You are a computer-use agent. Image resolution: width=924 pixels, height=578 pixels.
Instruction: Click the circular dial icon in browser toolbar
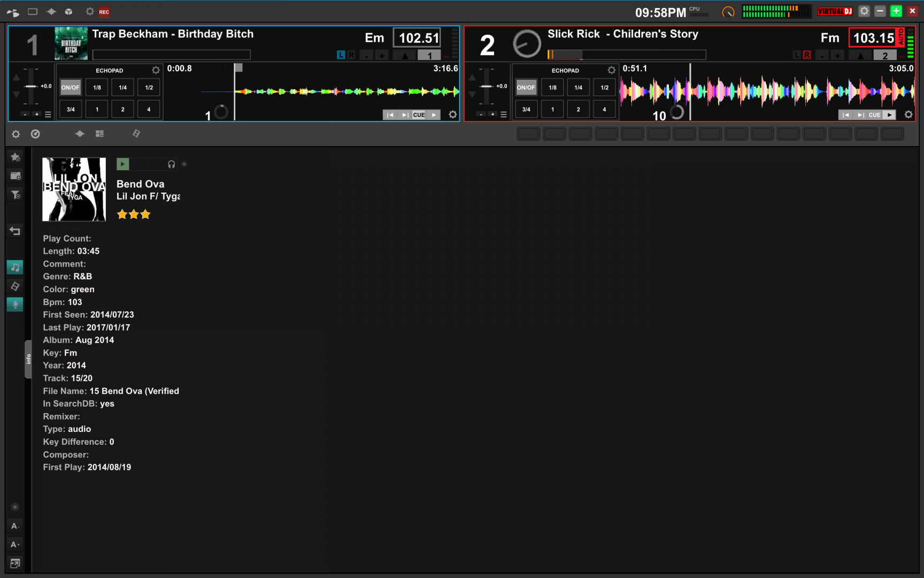click(x=35, y=134)
